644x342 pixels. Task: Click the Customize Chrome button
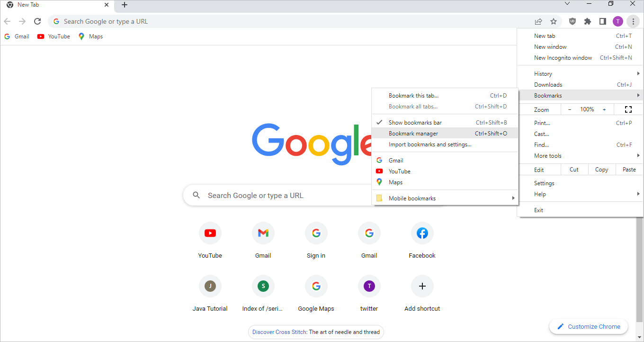(x=588, y=326)
